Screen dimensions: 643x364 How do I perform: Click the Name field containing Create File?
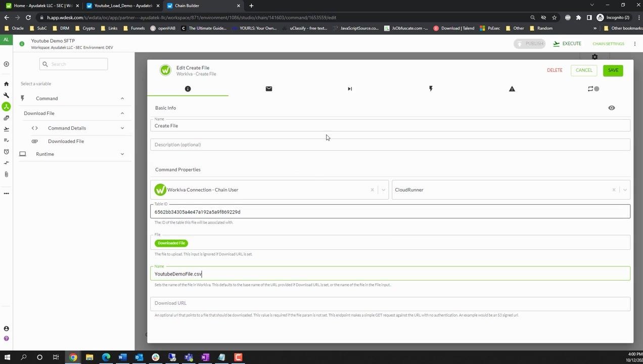pyautogui.click(x=390, y=125)
